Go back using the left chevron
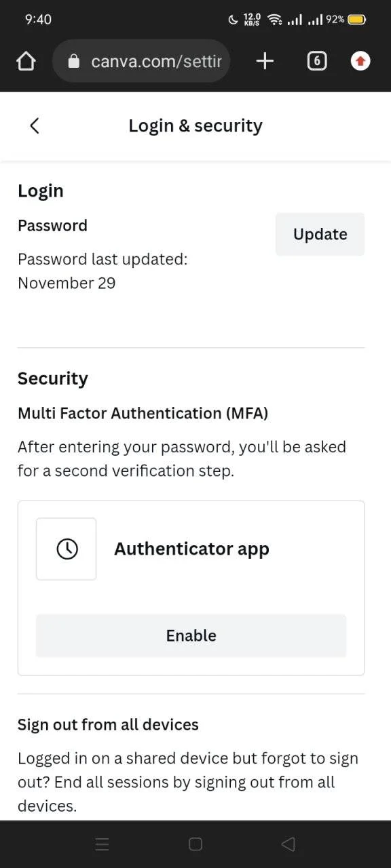391x868 pixels. [35, 125]
